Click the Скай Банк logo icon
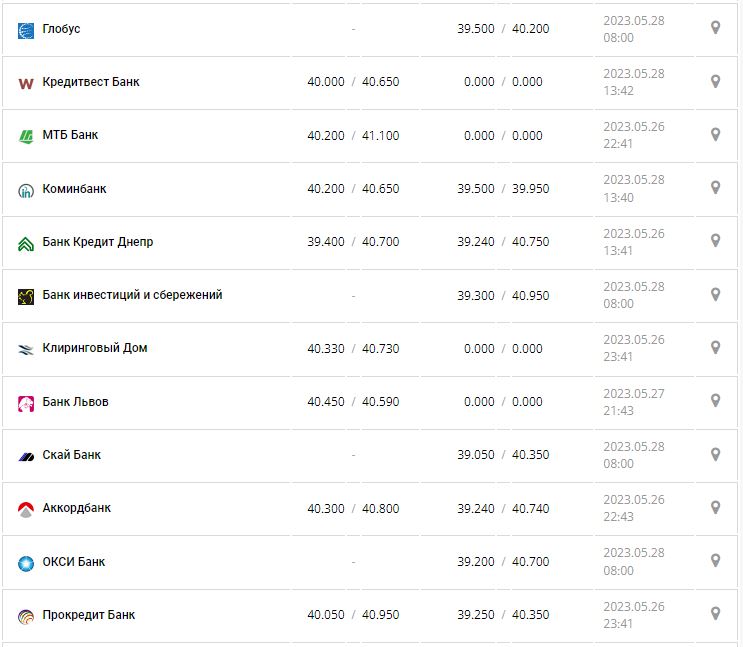The height and width of the screenshot is (647, 743). pyautogui.click(x=26, y=456)
